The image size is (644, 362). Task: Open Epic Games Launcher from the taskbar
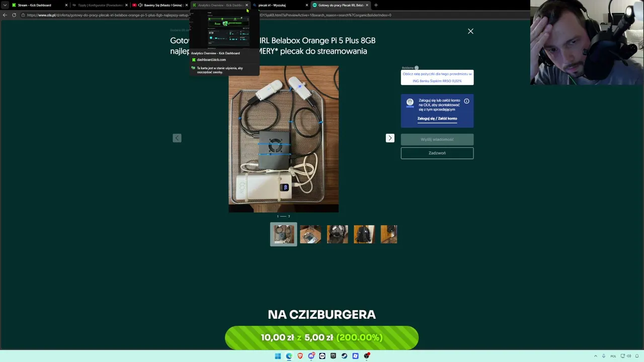click(x=333, y=356)
